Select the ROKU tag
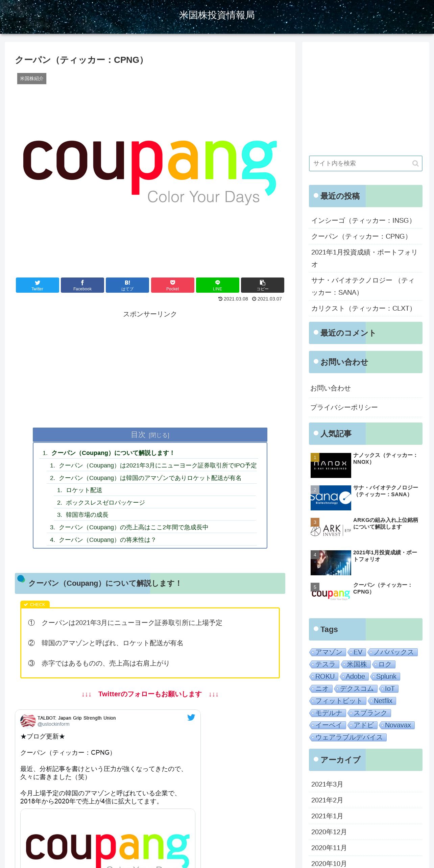This screenshot has width=434, height=868. click(324, 677)
